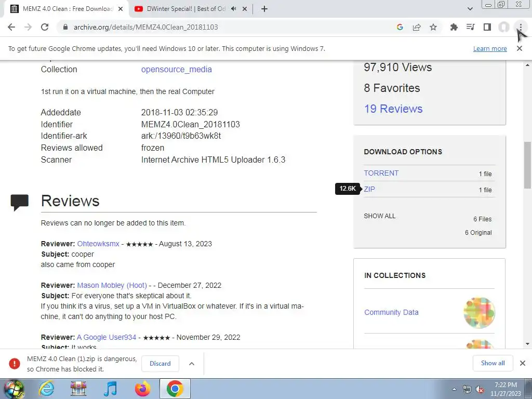Open the taskbar clock 7:22 PM
This screenshot has width=532, height=399.
point(506,389)
